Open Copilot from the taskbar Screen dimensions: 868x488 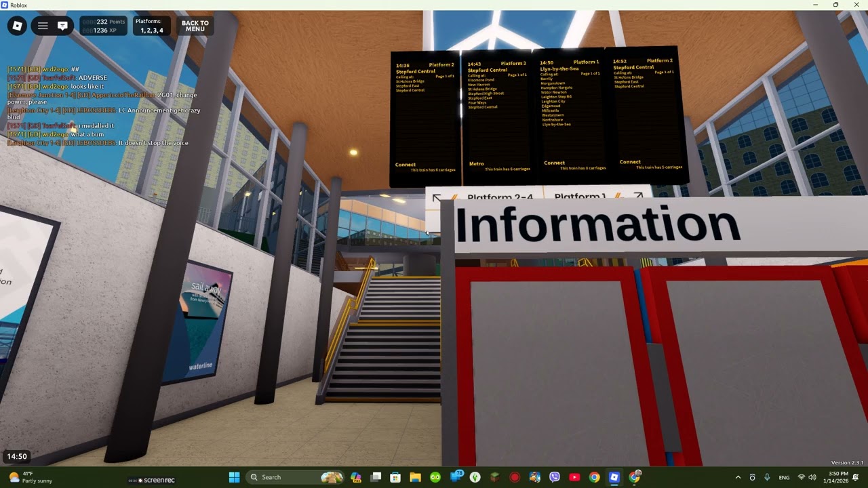point(356,477)
